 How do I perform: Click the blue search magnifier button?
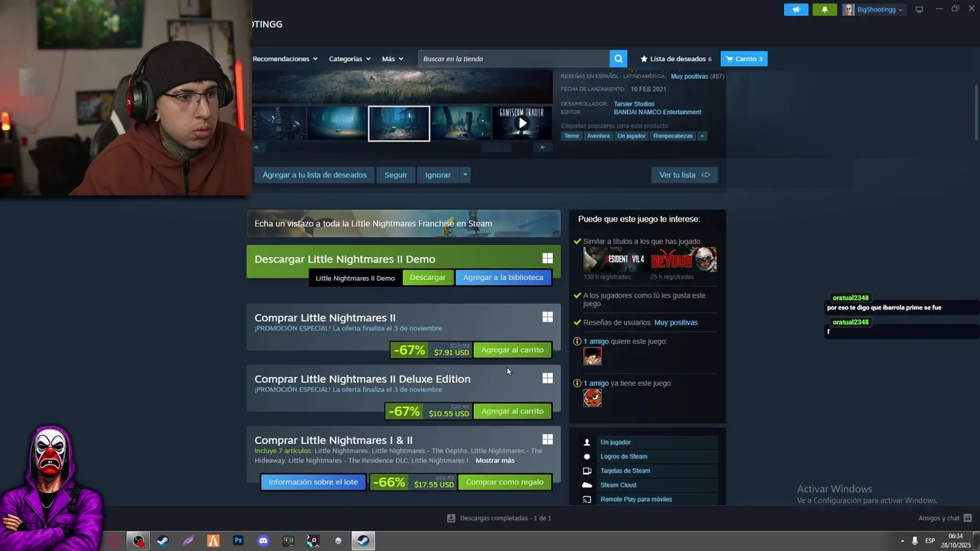[619, 59]
